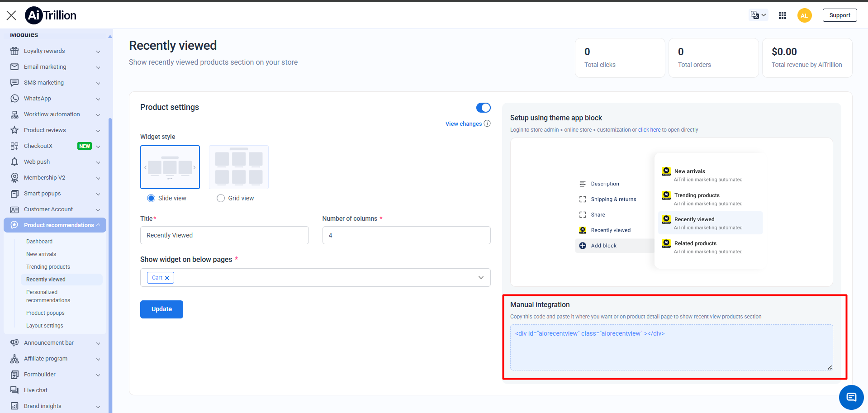Click the Title input field
The width and height of the screenshot is (868, 413).
pos(224,235)
